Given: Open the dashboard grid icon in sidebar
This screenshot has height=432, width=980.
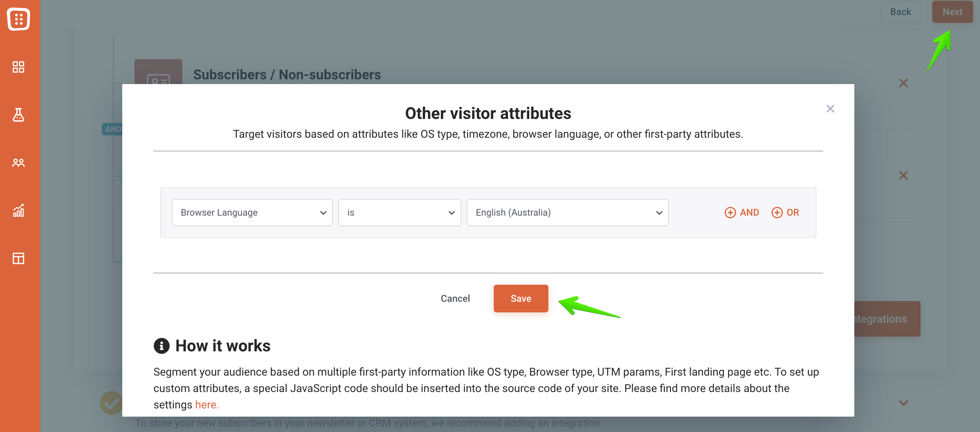Looking at the screenshot, I should 18,67.
